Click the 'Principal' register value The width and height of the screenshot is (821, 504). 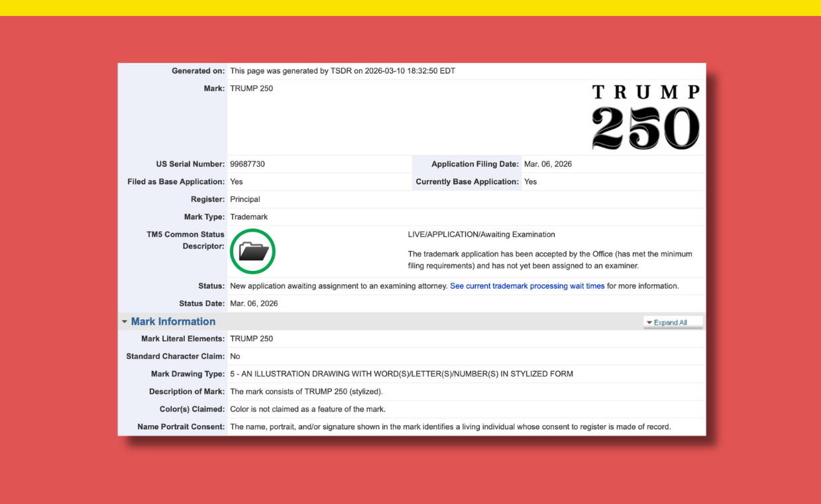click(245, 199)
